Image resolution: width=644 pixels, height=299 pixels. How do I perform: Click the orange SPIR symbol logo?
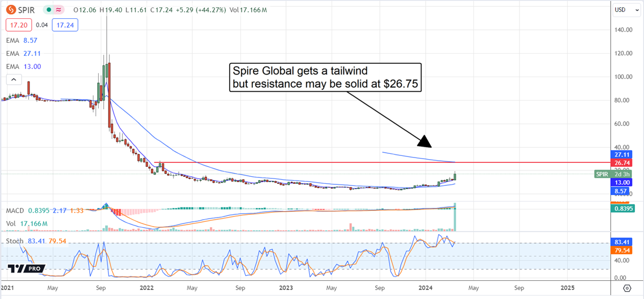click(10, 10)
